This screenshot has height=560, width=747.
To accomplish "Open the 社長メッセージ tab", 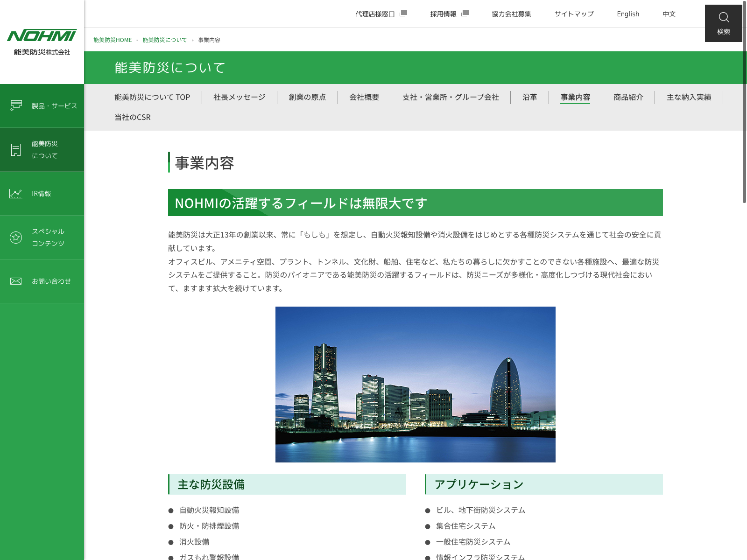I will 239,97.
